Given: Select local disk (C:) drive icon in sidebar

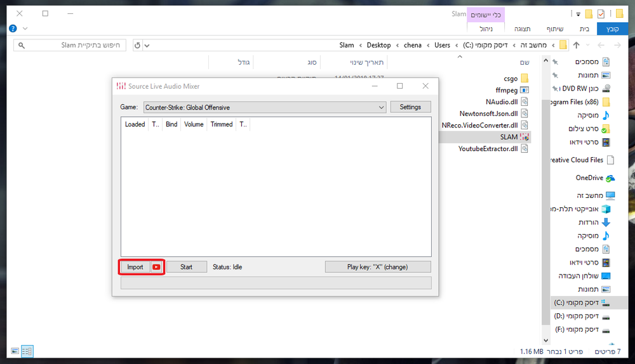Looking at the screenshot, I should (606, 302).
